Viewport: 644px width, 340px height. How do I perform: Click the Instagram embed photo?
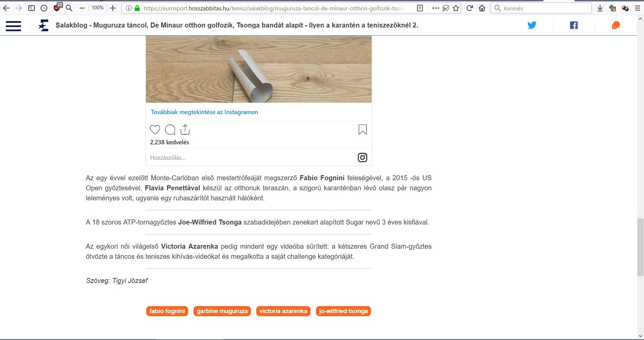point(259,69)
